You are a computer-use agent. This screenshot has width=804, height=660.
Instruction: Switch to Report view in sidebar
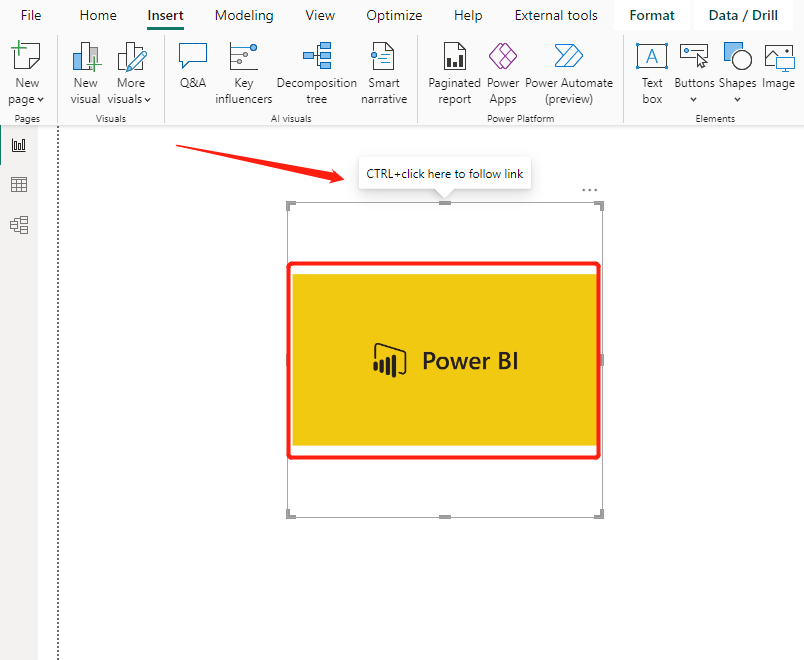(19, 145)
